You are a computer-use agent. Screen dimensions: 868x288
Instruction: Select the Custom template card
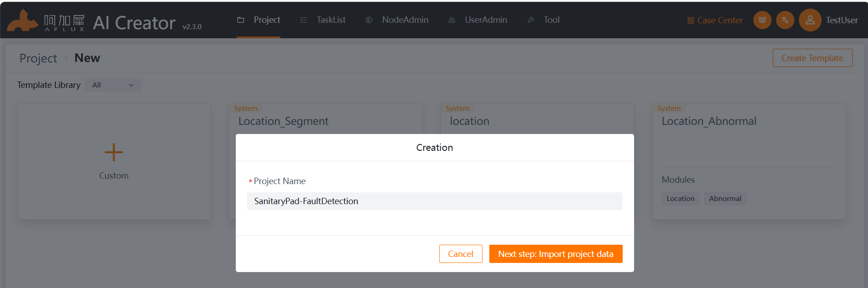(x=114, y=161)
